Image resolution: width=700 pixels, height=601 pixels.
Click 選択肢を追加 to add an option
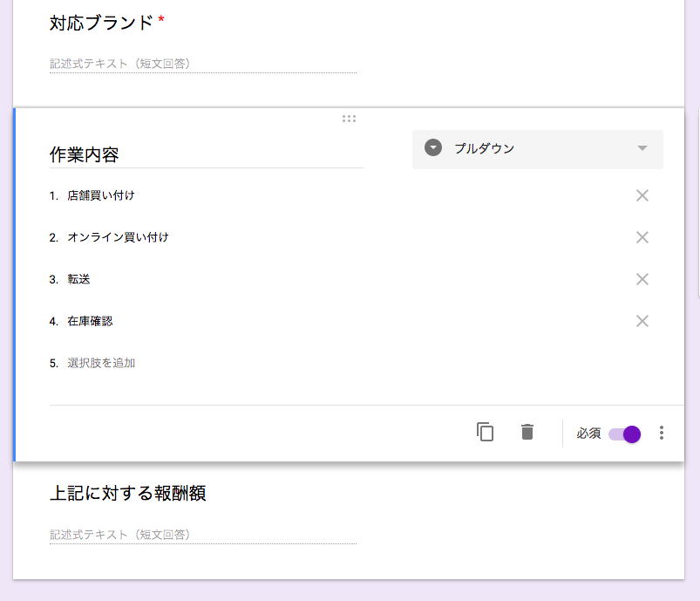(x=101, y=363)
